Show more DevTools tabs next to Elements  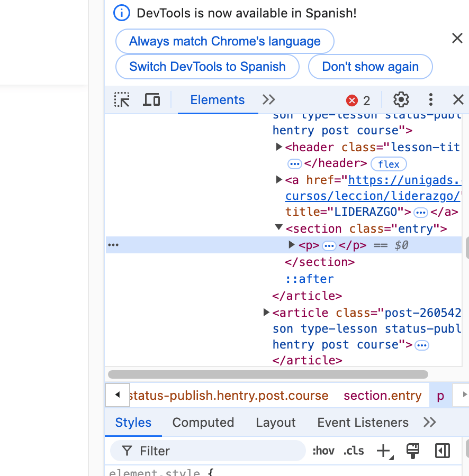coord(269,100)
